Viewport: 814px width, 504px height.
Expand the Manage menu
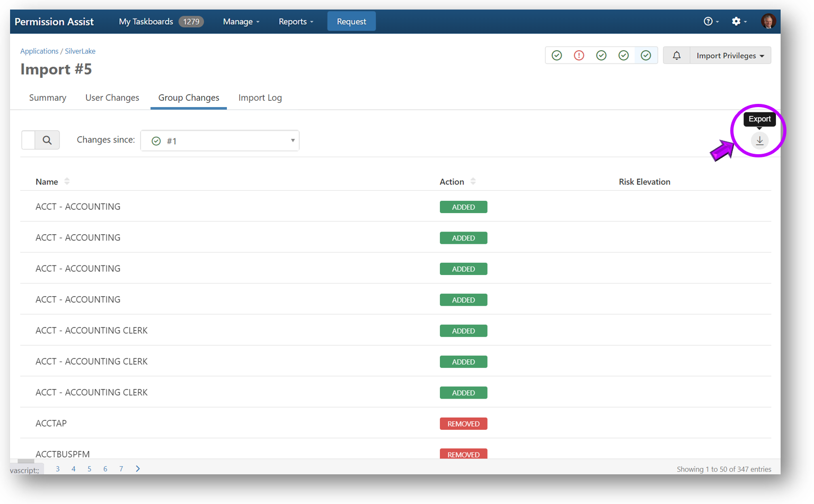tap(241, 22)
